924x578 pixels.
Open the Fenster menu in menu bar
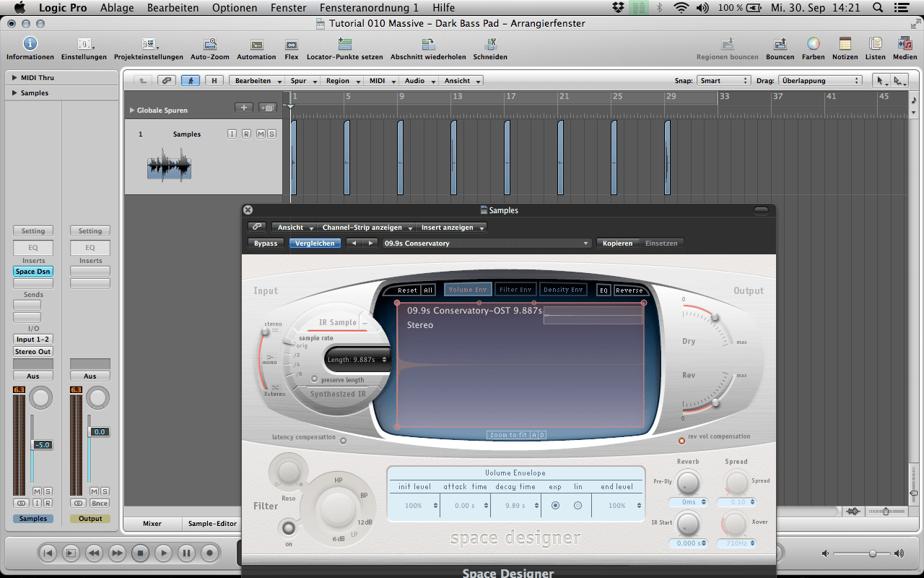click(x=288, y=8)
